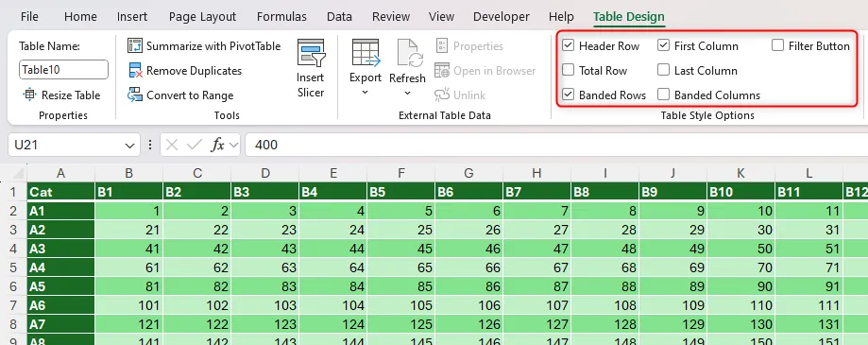This screenshot has width=868, height=345.
Task: Enable the Last Column checkbox
Action: 664,70
